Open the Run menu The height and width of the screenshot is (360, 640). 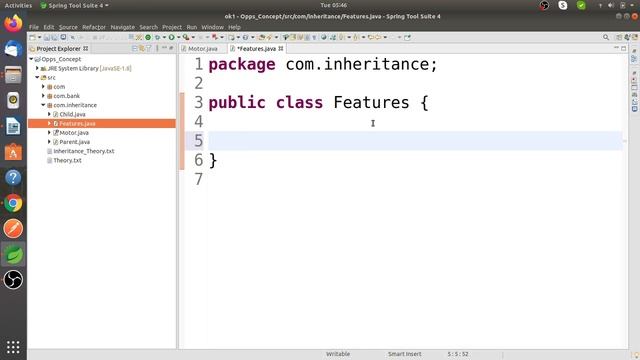[191, 27]
